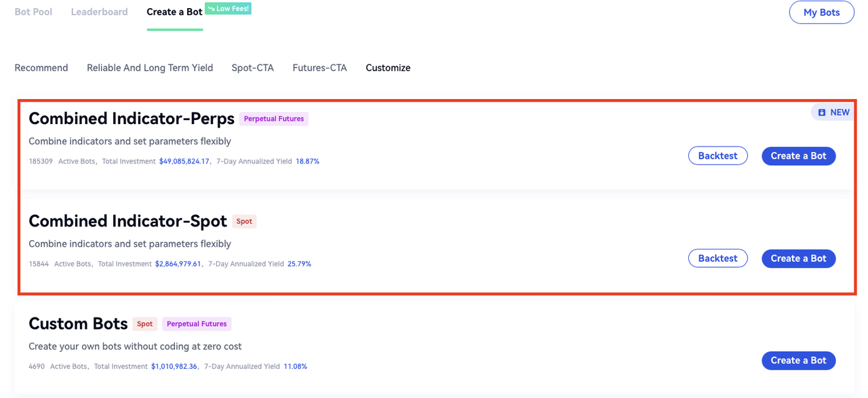Create a Bot for Combined Indicator-Spot
This screenshot has width=868, height=398.
pyautogui.click(x=798, y=258)
